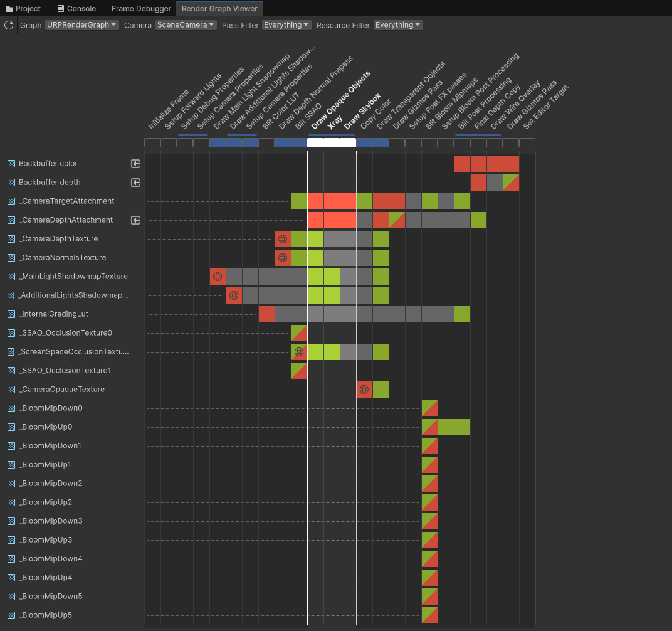The image size is (672, 631).
Task: Click the Backbuffer depth imported-resource arrow icon
Action: click(135, 183)
